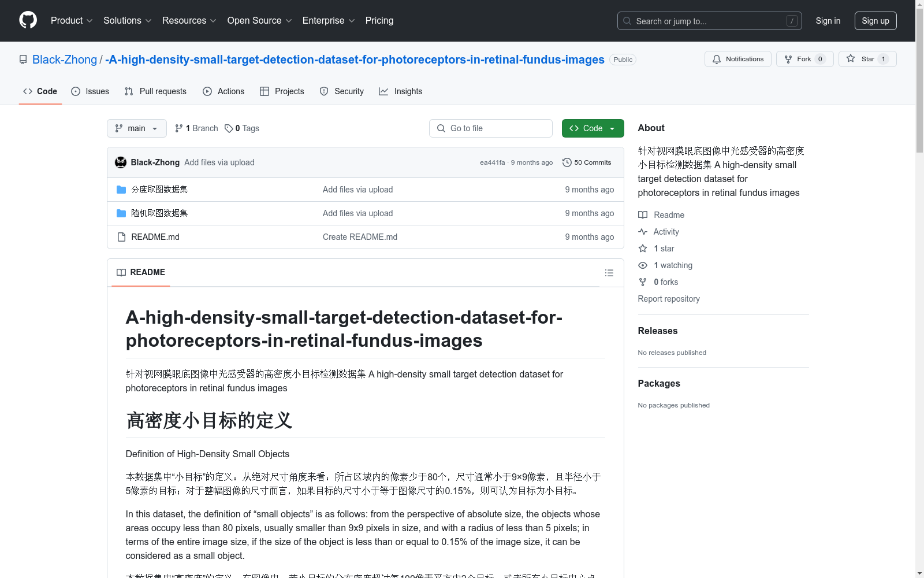Open the Pricing page
Image resolution: width=924 pixels, height=578 pixels.
pyautogui.click(x=379, y=20)
